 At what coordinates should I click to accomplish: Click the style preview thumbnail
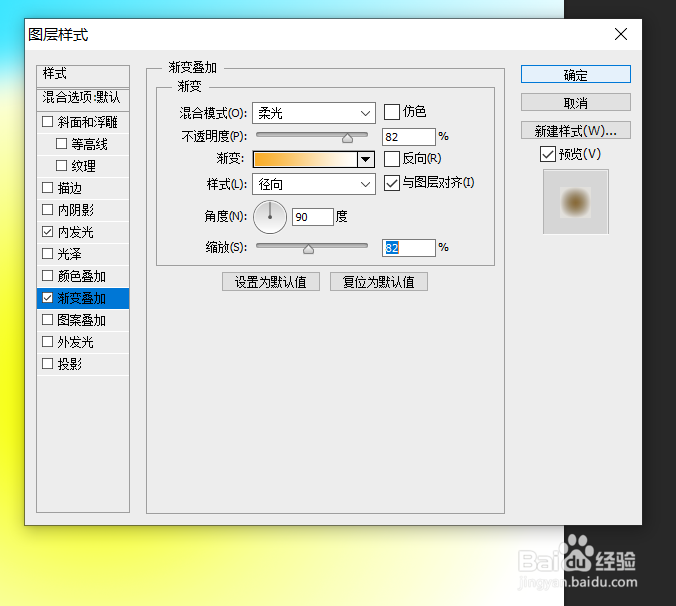tap(576, 202)
